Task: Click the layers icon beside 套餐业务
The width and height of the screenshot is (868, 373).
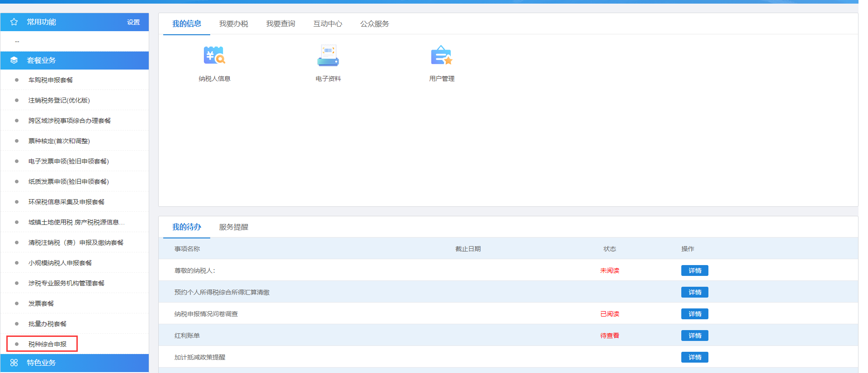Action: [x=14, y=60]
